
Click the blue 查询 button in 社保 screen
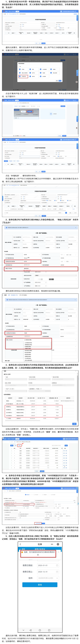[x=40, y=585]
